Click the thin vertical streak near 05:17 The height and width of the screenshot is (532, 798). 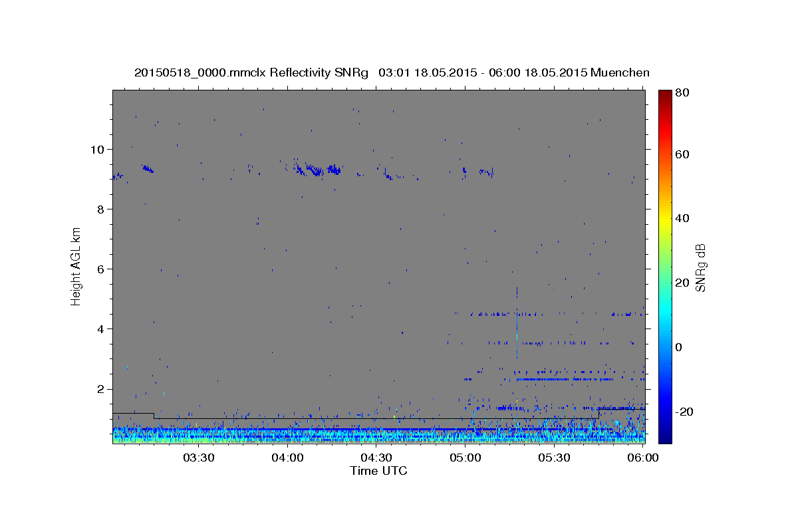click(x=517, y=323)
